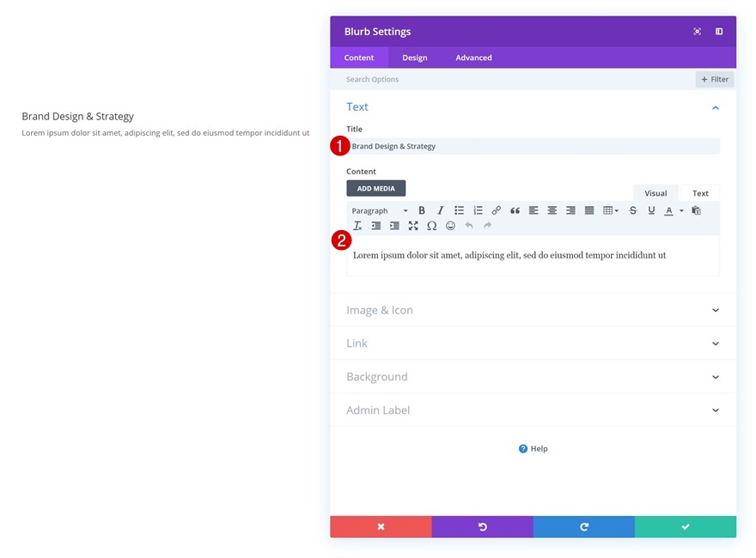Click the Add Media button
The image size is (756, 558).
[376, 188]
